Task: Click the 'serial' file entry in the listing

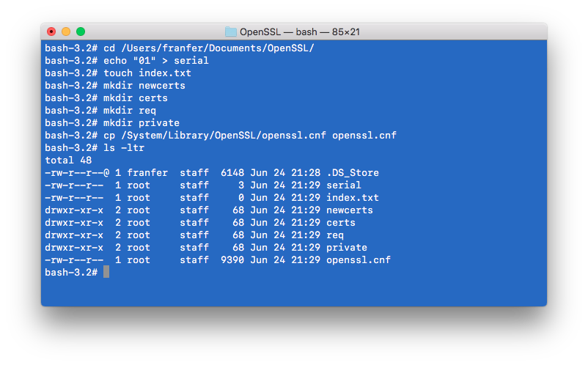Action: pos(344,185)
